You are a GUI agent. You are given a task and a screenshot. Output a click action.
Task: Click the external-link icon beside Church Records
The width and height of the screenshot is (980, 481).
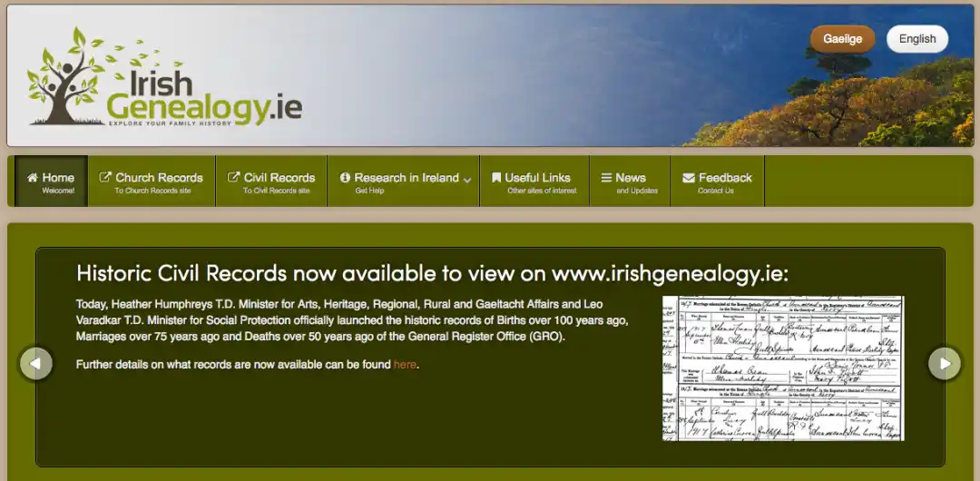click(x=105, y=178)
